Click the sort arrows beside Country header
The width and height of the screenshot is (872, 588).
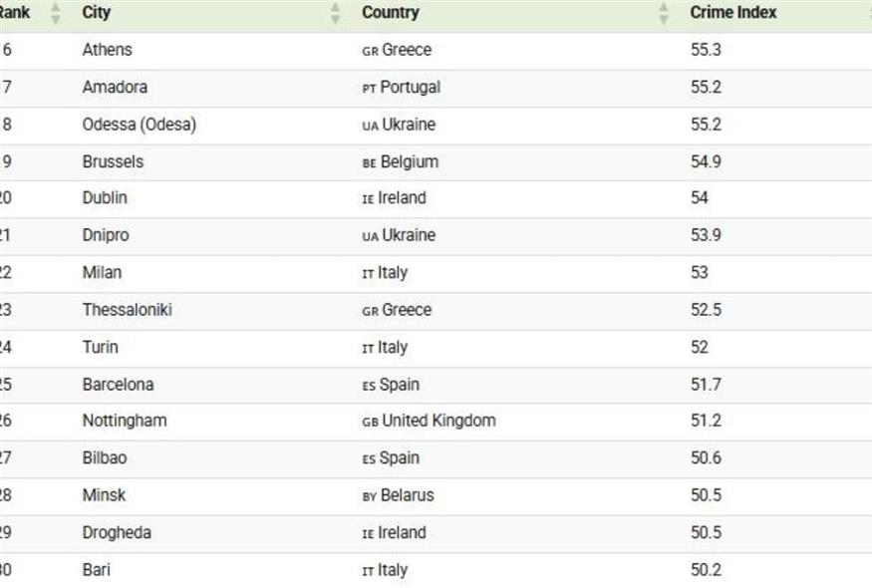(664, 14)
